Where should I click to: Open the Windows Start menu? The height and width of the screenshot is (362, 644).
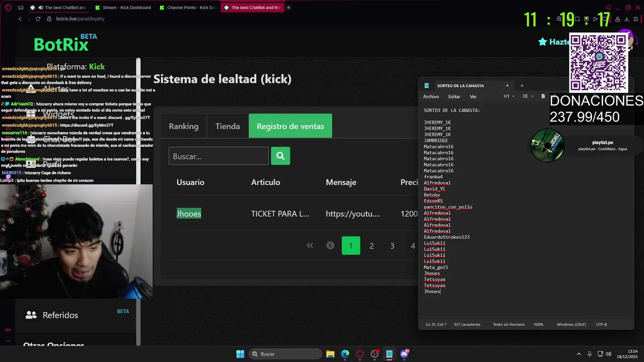[240, 354]
